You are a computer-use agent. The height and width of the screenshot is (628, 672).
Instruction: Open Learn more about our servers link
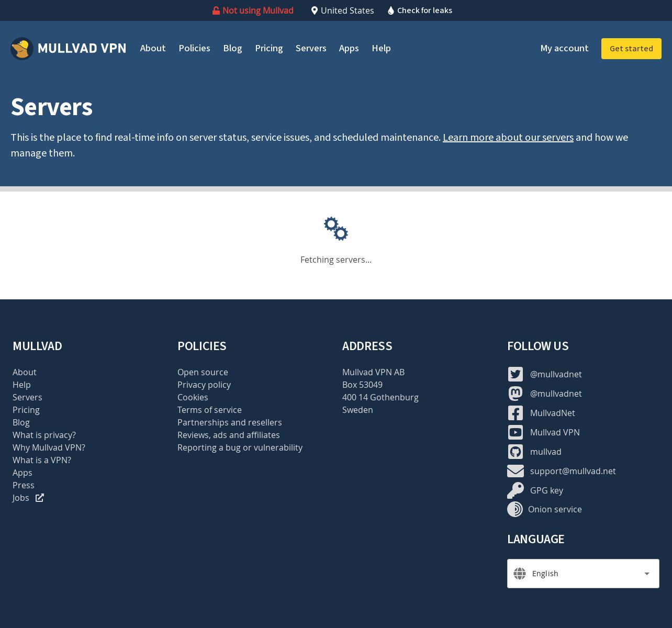tap(508, 137)
